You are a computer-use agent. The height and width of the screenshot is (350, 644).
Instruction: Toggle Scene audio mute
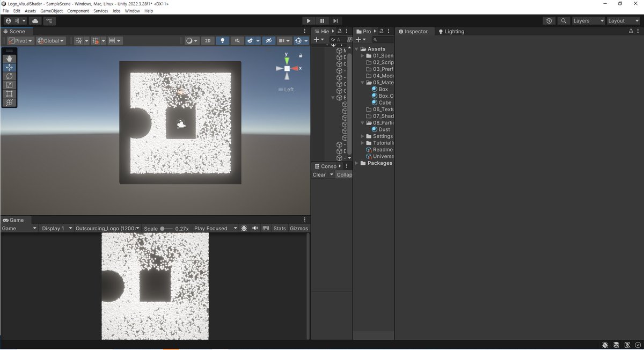[237, 41]
